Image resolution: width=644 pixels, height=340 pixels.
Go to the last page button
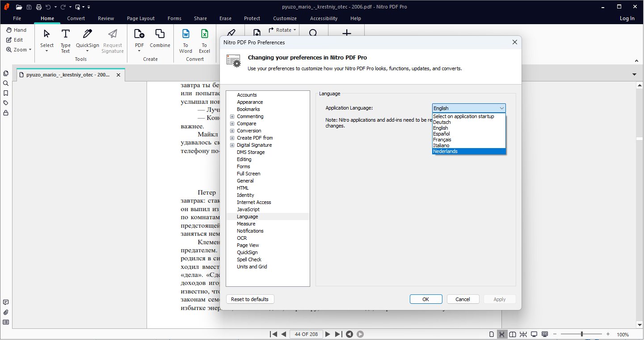(338, 334)
